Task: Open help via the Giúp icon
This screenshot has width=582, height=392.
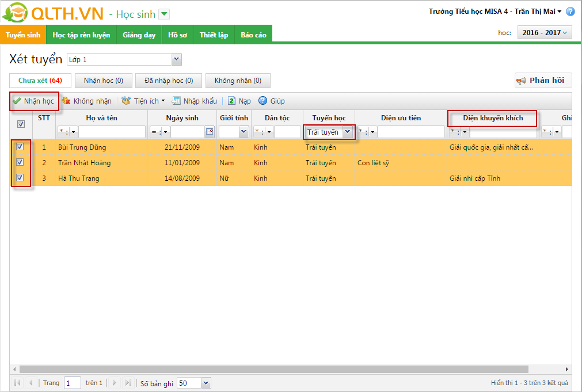Action: click(263, 101)
